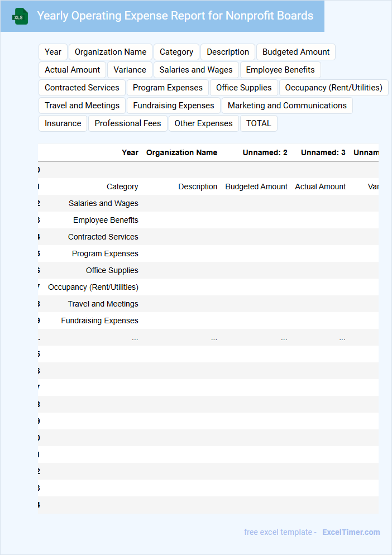Click the green XLS file icon
The image size is (392, 555).
(20, 17)
